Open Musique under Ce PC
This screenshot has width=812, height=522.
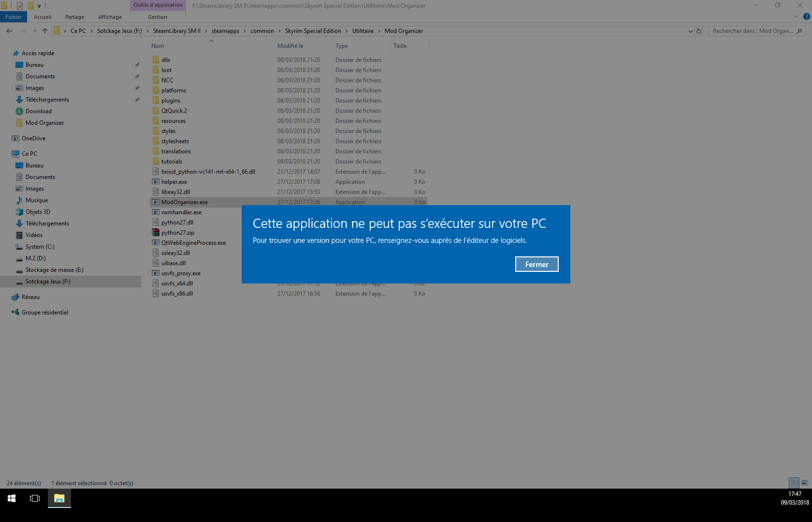pyautogui.click(x=36, y=200)
